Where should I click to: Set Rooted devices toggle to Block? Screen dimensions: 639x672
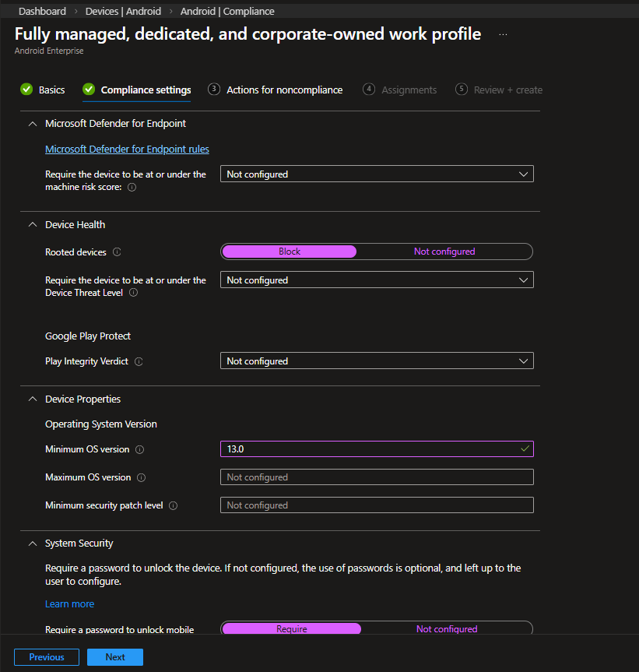289,252
